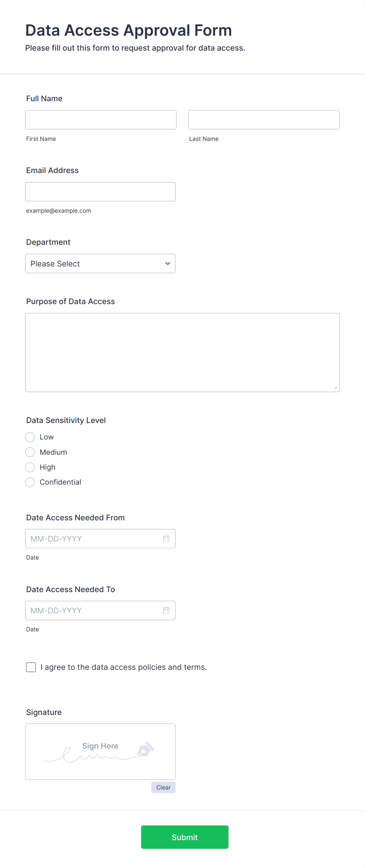Clear the signature field
The image size is (365, 868).
[163, 788]
